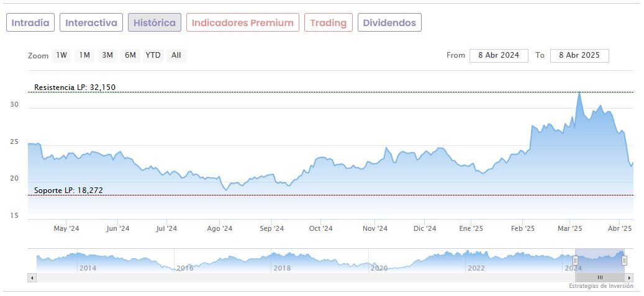Click the navigator's left range handle
Image resolution: width=644 pixels, height=296 pixels.
pos(576,261)
